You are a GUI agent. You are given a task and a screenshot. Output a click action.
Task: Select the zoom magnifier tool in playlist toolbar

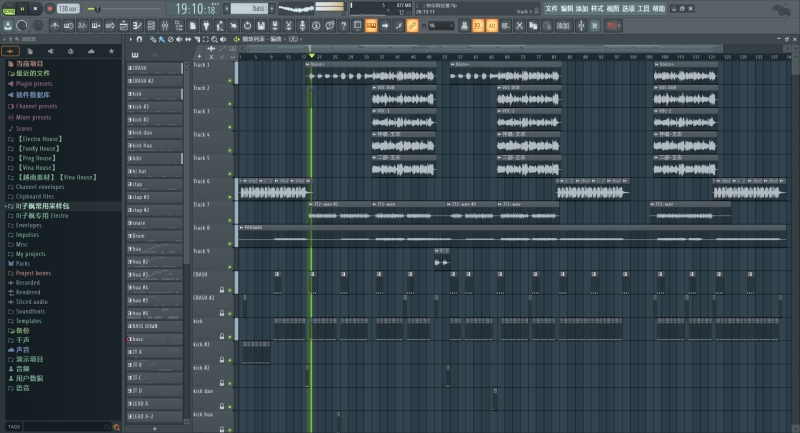[x=212, y=39]
